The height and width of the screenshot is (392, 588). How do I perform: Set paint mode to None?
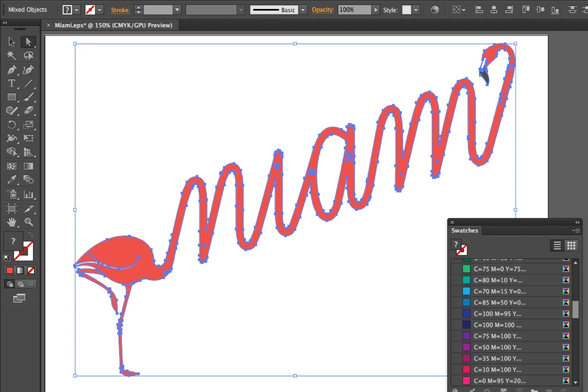[x=31, y=270]
